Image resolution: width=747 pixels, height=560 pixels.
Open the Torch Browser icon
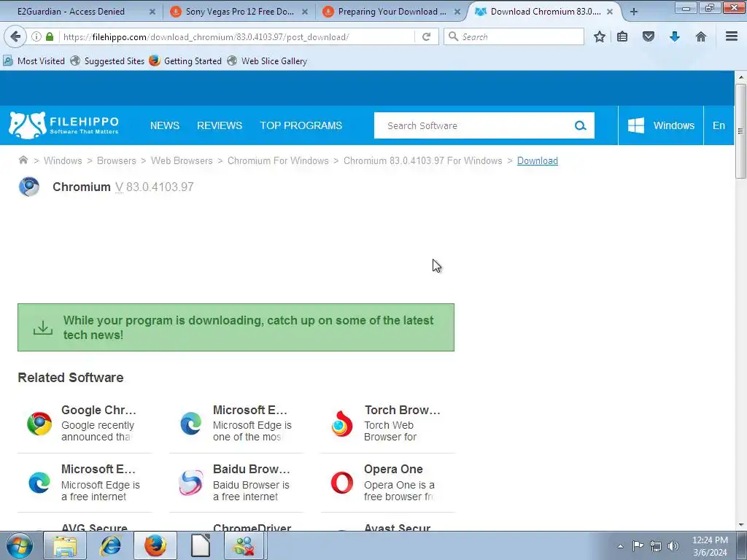tap(342, 424)
